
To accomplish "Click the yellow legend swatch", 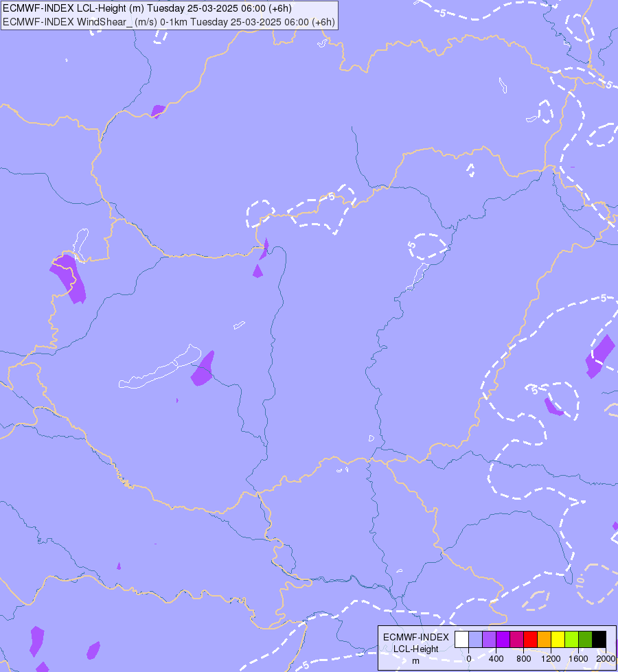I will [558, 639].
